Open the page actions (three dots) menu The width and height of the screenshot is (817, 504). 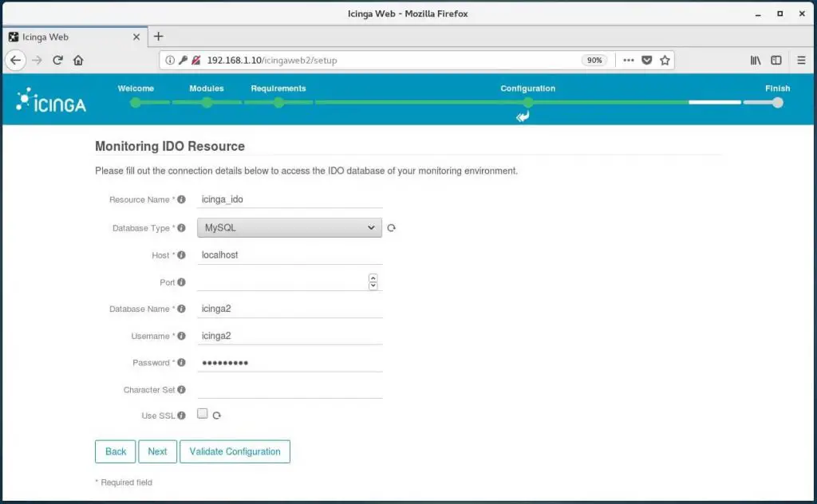click(629, 61)
